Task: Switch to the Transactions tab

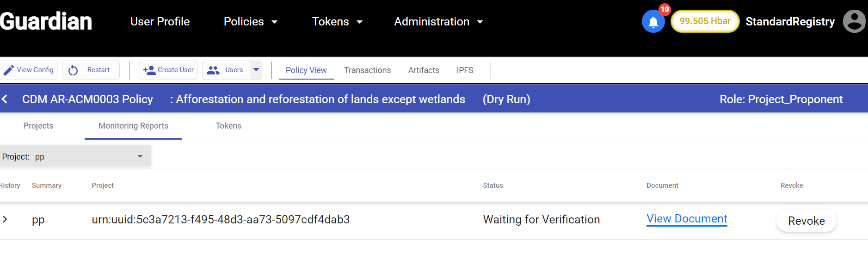Action: [x=367, y=70]
